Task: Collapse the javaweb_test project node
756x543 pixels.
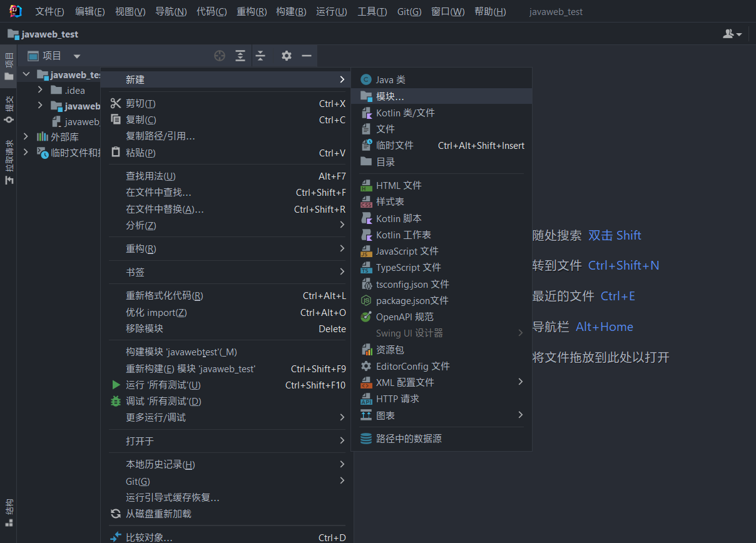Action: [26, 74]
